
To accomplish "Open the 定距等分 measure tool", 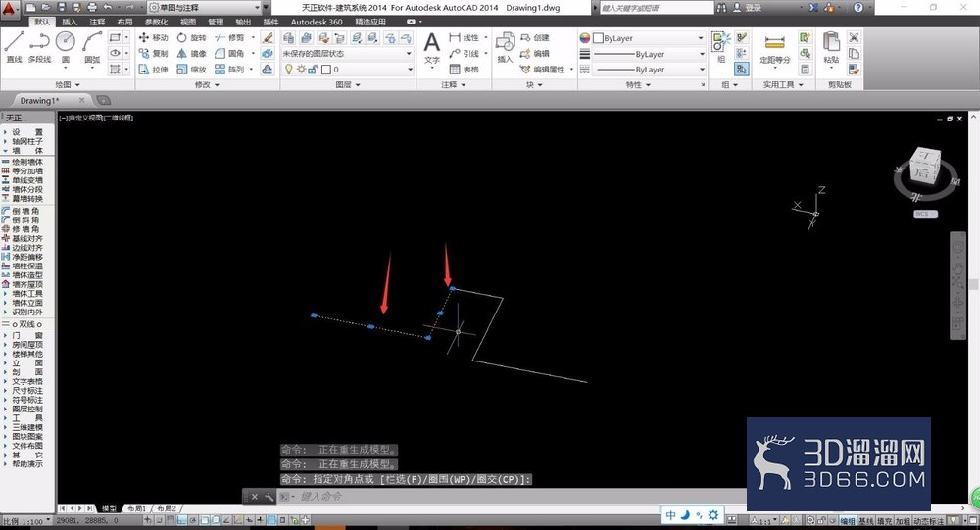I will point(774,49).
